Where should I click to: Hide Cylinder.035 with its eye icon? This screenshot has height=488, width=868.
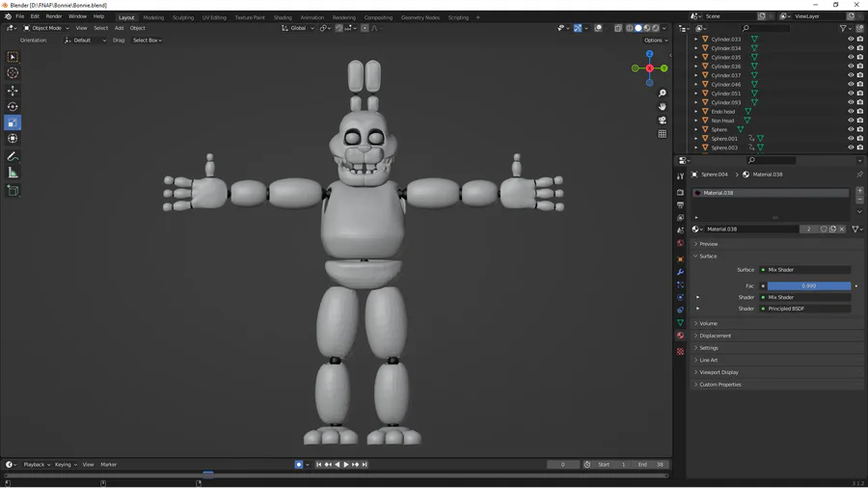851,57
